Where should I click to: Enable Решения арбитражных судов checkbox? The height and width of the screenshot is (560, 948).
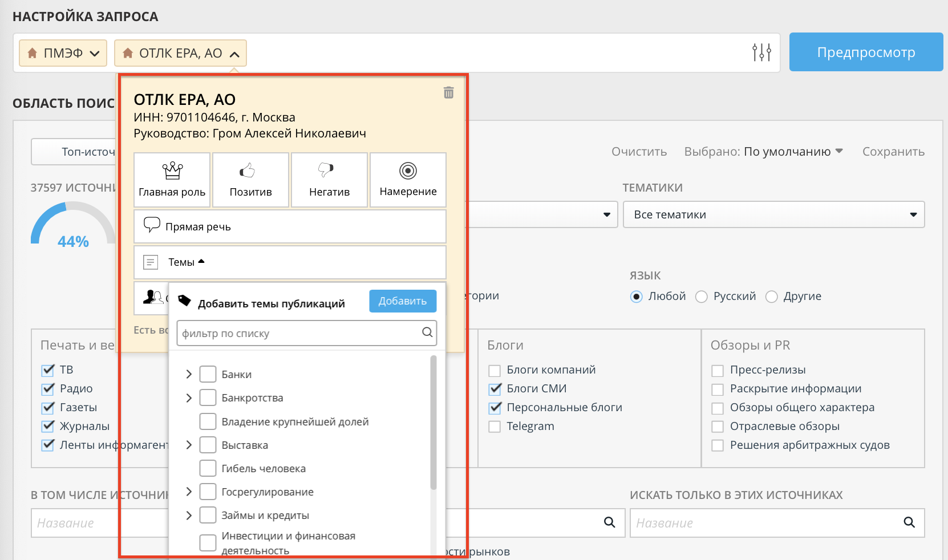pos(718,445)
